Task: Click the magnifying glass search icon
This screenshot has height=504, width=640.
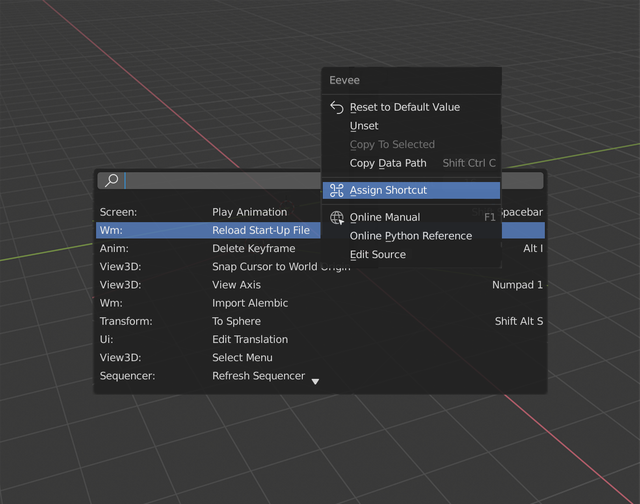Action: (111, 180)
